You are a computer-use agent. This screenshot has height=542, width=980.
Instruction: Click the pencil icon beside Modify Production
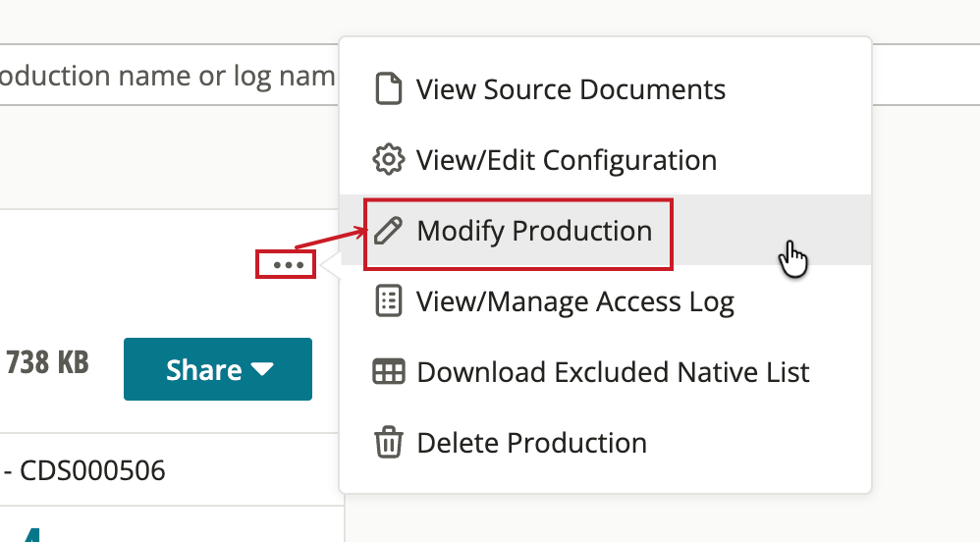click(388, 230)
